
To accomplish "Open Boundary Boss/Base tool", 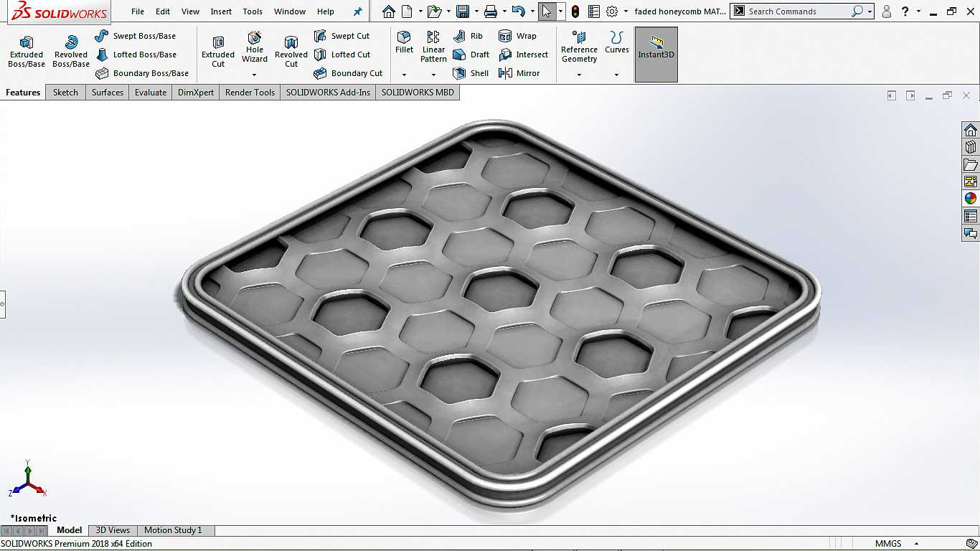I will (141, 73).
